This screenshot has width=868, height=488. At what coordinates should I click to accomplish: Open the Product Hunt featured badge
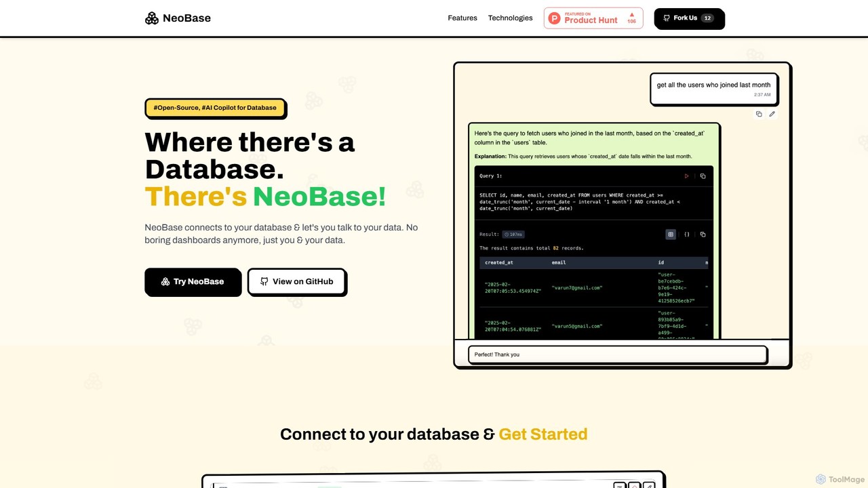click(x=593, y=18)
